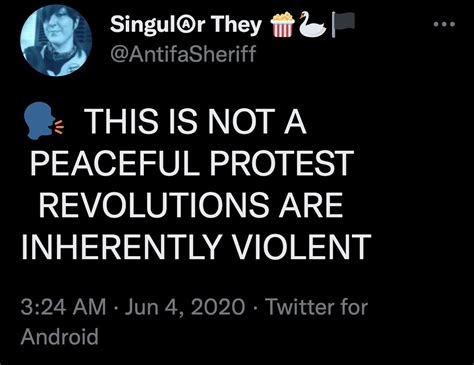
Task: Click the word They in display name
Action: coord(236,25)
